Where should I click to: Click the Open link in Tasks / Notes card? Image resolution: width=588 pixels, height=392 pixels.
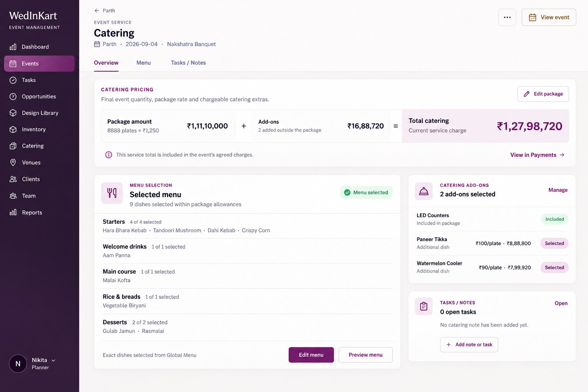tap(561, 303)
